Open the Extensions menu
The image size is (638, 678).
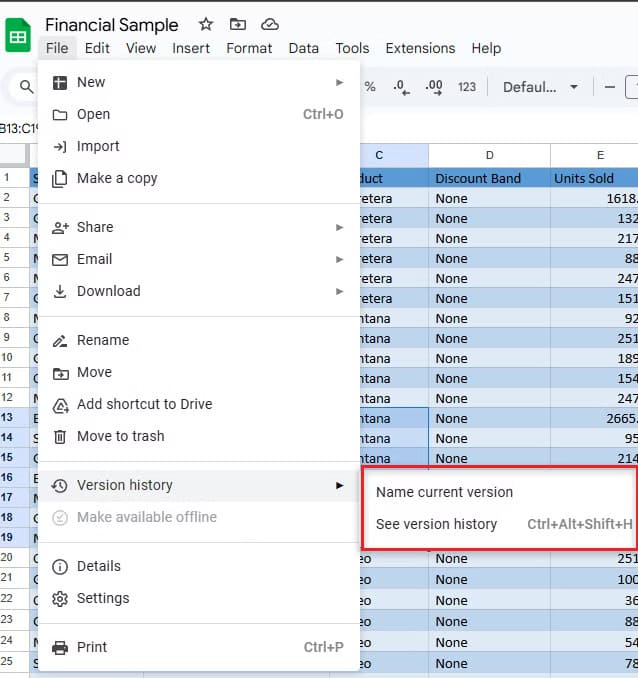[x=420, y=48]
